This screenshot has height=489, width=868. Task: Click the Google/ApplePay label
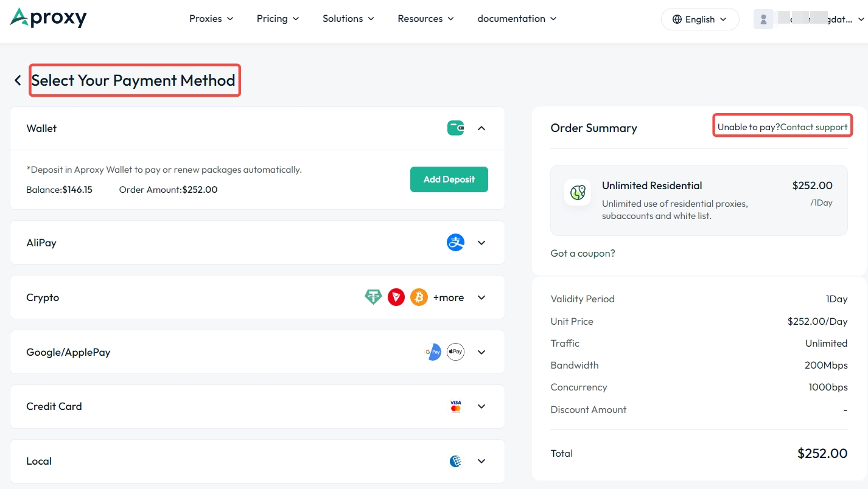point(68,352)
